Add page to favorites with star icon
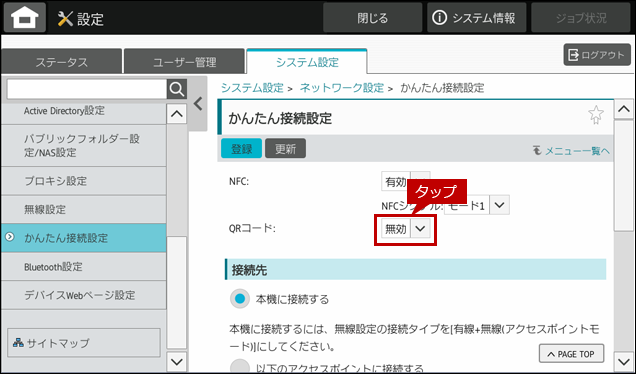Viewport: 636px width, 374px height. point(595,115)
